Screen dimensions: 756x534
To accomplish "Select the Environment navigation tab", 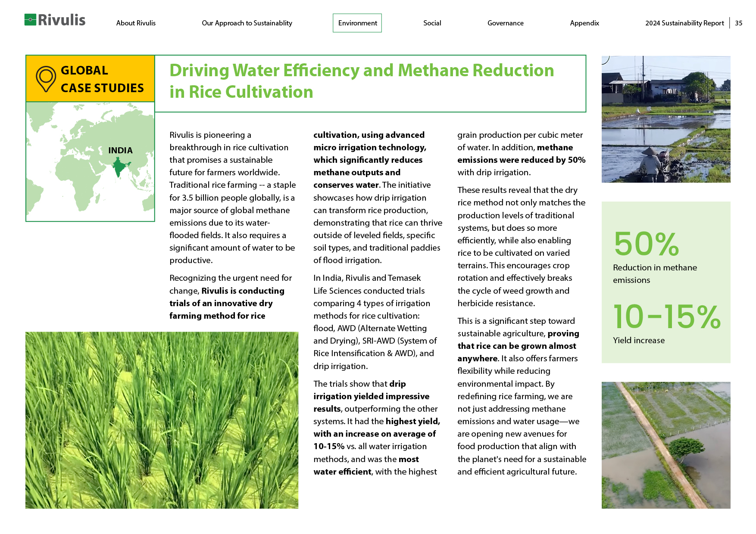I will point(357,23).
